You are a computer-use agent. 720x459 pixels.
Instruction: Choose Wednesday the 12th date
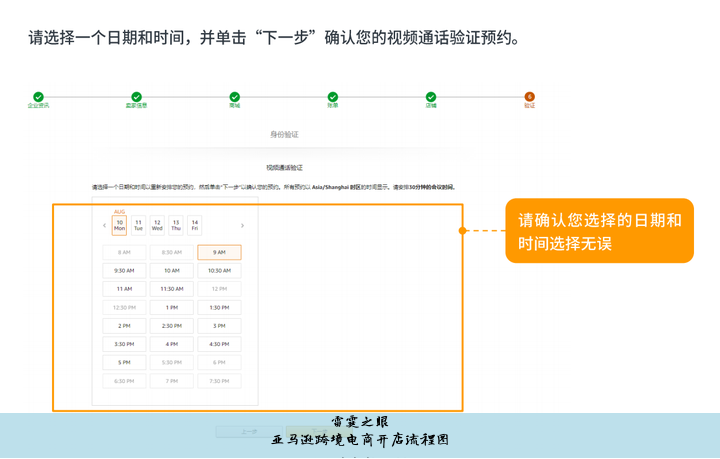157,225
